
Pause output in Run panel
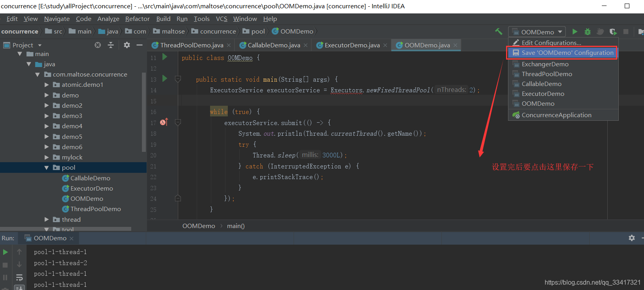click(5, 278)
